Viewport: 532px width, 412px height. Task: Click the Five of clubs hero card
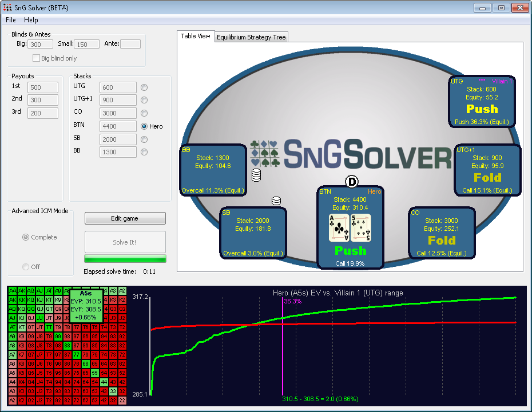[360, 228]
